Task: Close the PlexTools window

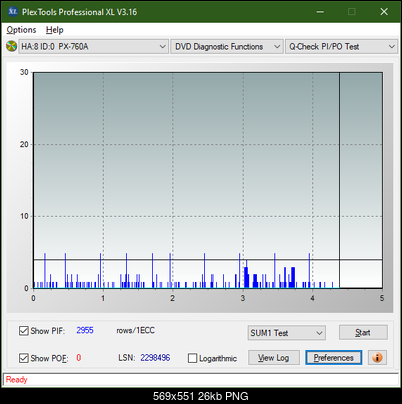Action: click(x=384, y=12)
